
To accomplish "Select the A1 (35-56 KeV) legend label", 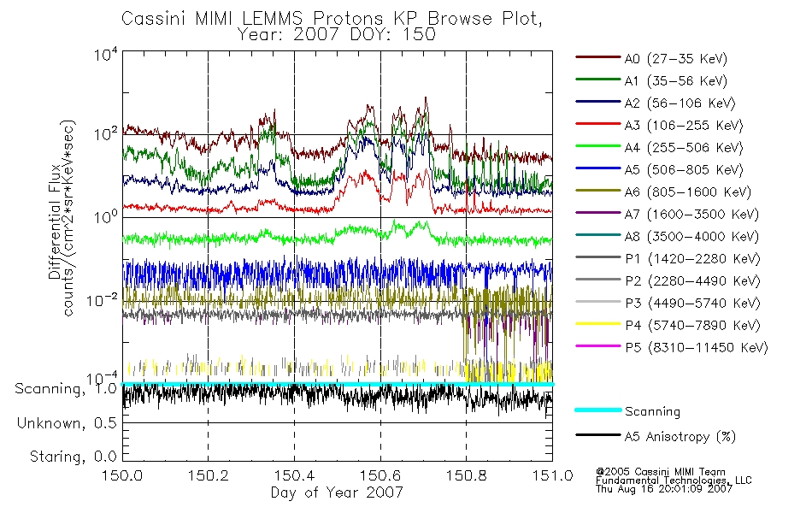I will (676, 81).
